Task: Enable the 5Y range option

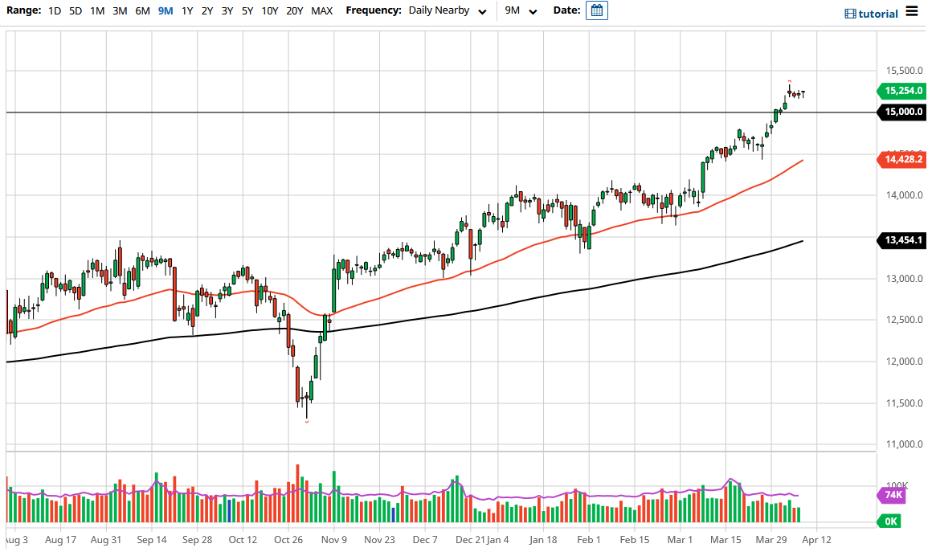Action: [x=248, y=11]
